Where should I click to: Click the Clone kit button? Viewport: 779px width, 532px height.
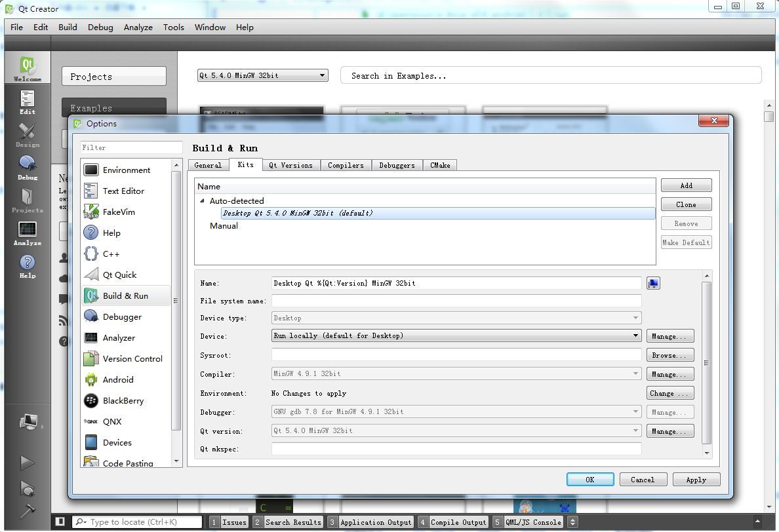point(686,204)
